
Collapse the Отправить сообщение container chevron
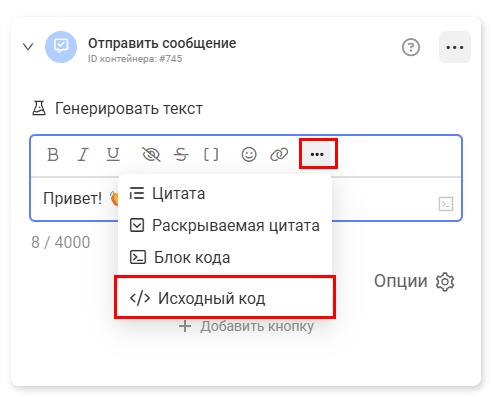pyautogui.click(x=28, y=47)
